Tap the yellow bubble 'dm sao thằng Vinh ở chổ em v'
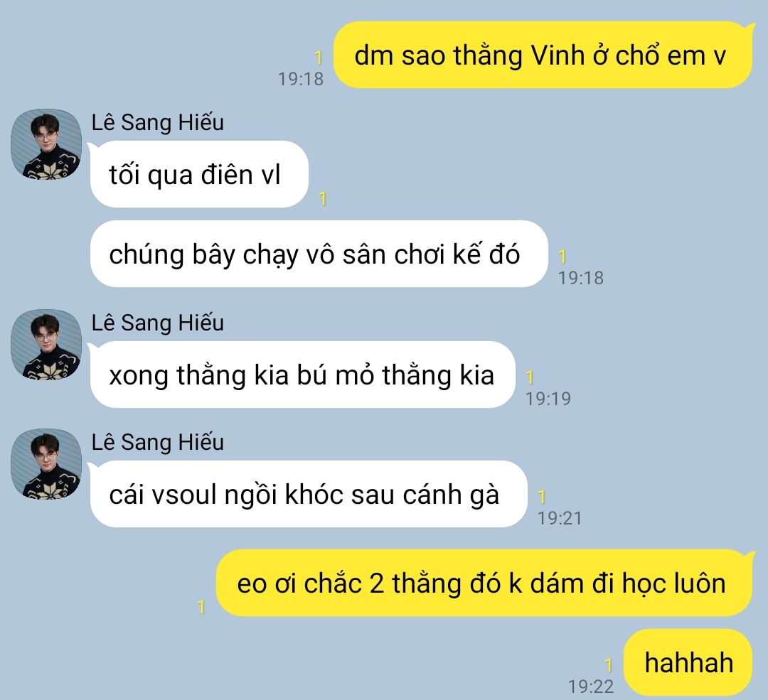Screen dimensions: 768x700 pyautogui.click(x=543, y=55)
